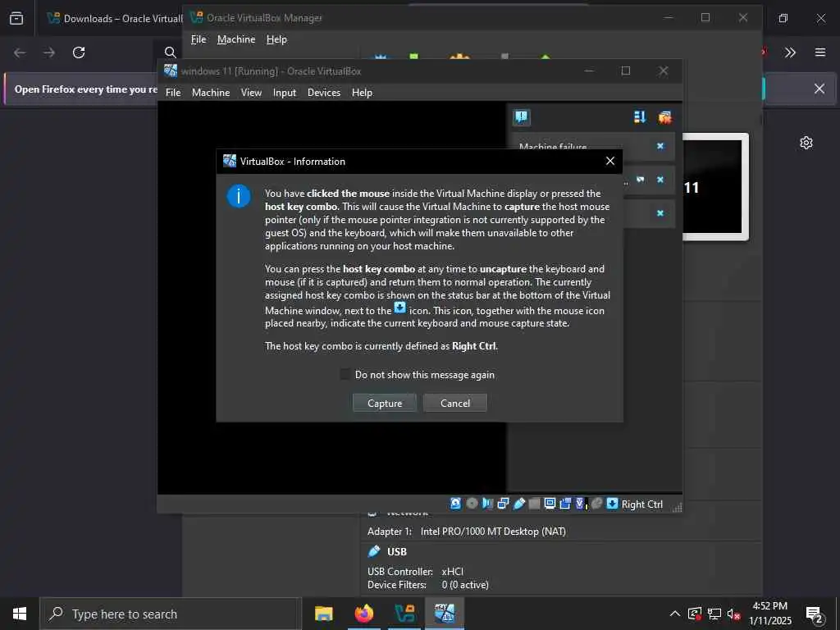Click the muted volume tray icon
Viewport: 840px width, 630px height.
click(733, 614)
